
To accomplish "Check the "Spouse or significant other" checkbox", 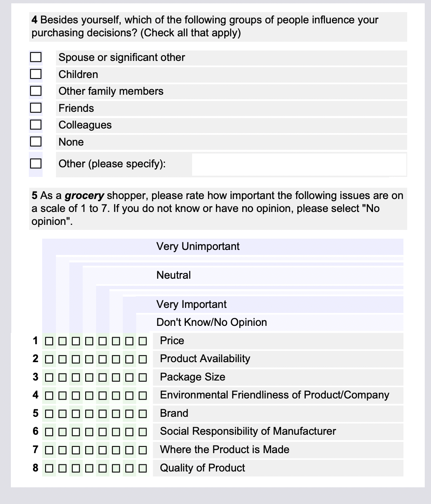I will (x=35, y=57).
